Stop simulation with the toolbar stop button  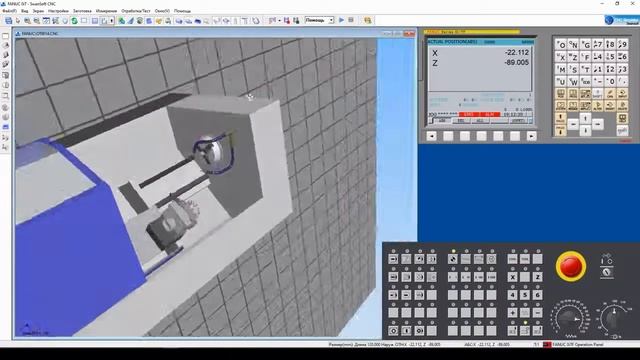[351, 20]
